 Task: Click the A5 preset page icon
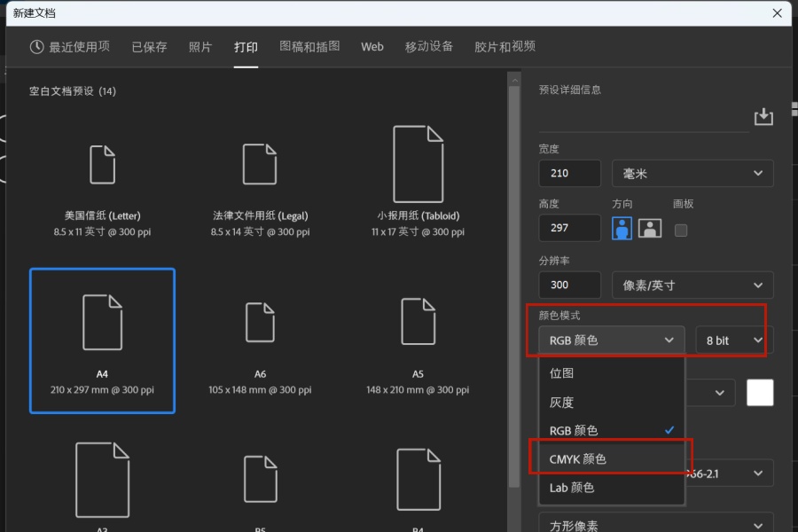pyautogui.click(x=418, y=322)
